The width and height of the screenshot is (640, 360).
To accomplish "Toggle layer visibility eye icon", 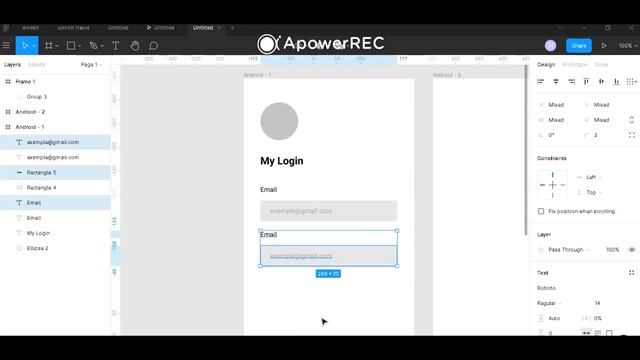I will tap(631, 249).
